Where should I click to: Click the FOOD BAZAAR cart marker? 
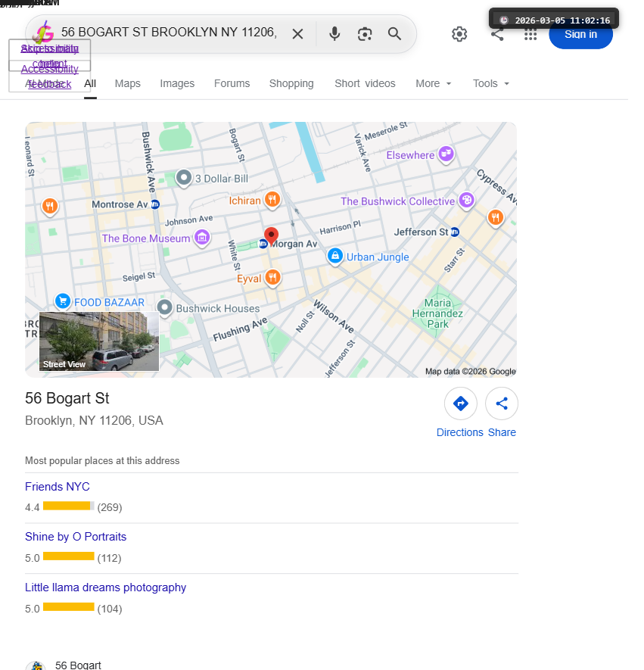(63, 301)
